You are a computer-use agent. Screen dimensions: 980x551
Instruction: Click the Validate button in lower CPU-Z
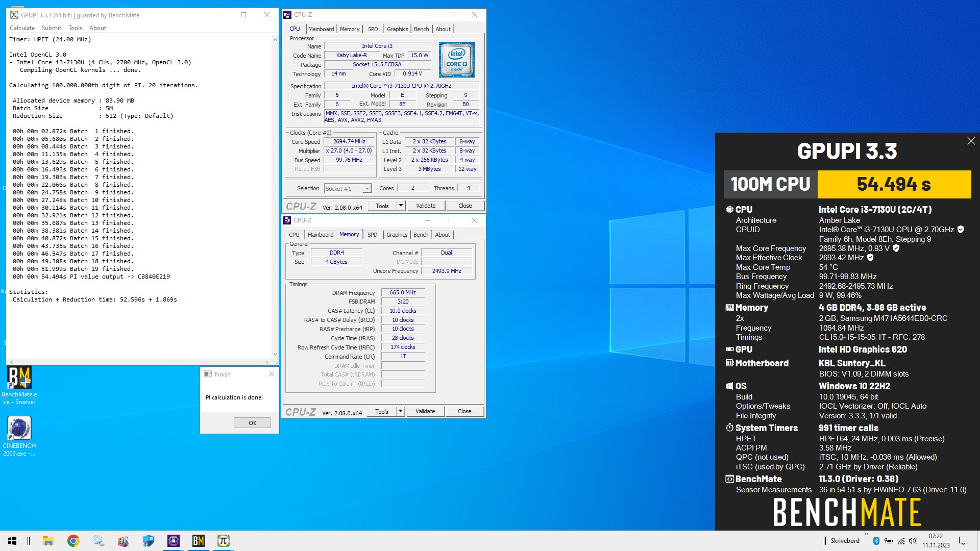tap(425, 411)
